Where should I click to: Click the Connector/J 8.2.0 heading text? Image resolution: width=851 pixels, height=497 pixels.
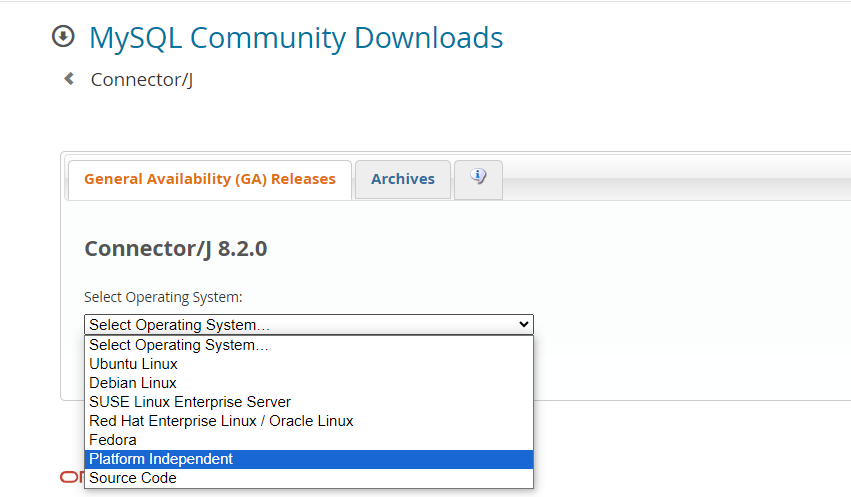tap(176, 249)
